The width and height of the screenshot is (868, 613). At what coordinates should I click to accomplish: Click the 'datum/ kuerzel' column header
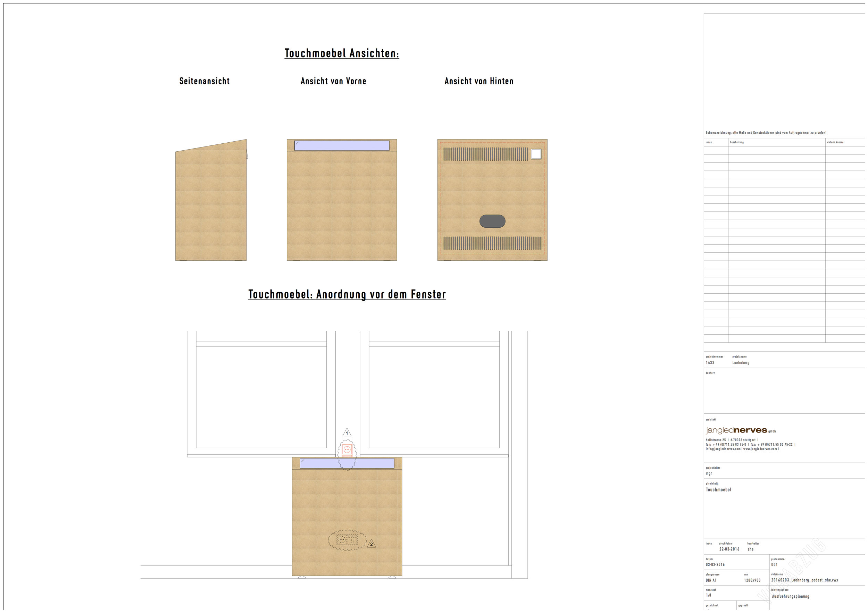835,142
